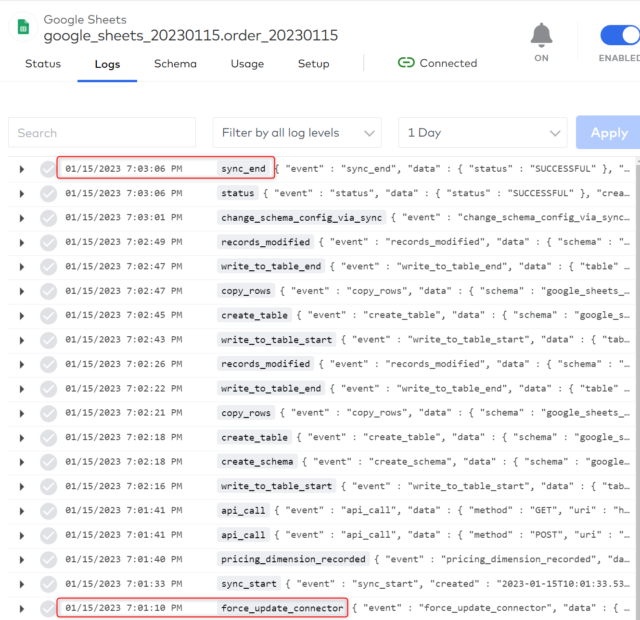This screenshot has height=620, width=640.
Task: Click check icon on write_to_table_end 7:02:47 row
Action: point(48,267)
